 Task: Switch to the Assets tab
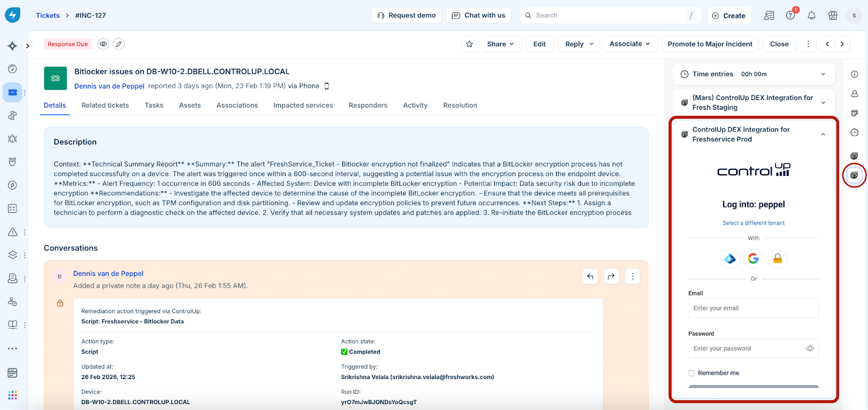(190, 105)
